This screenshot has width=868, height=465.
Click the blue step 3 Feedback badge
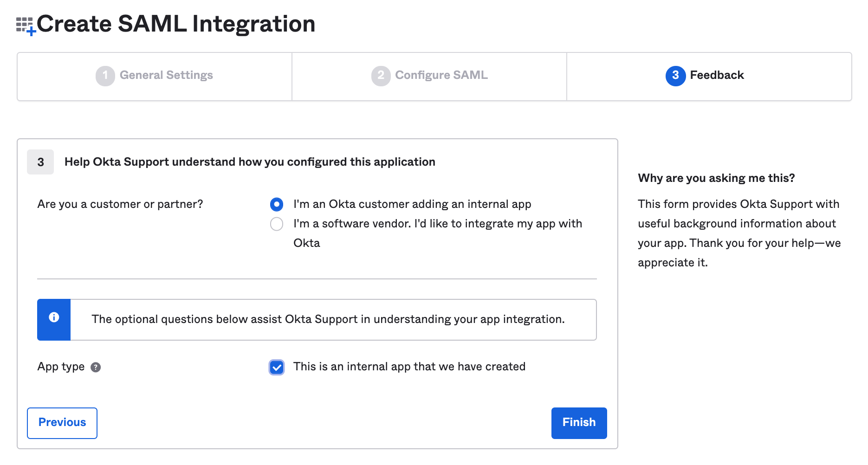tap(675, 76)
